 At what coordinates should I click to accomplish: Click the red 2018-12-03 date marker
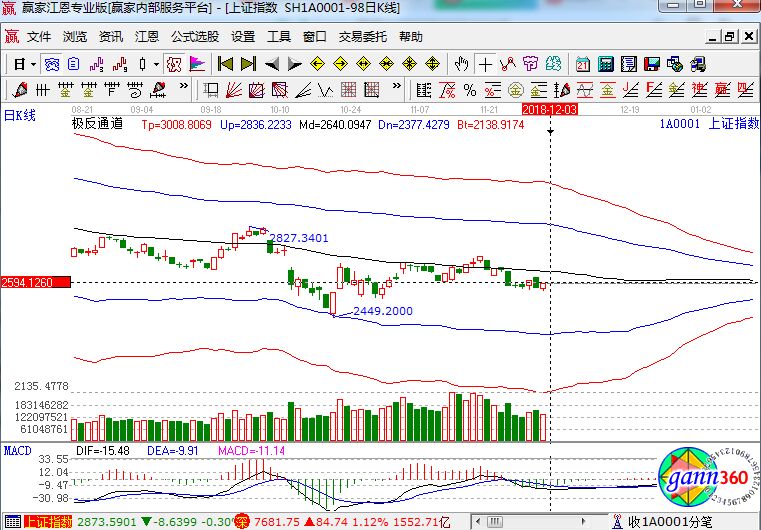pos(550,108)
